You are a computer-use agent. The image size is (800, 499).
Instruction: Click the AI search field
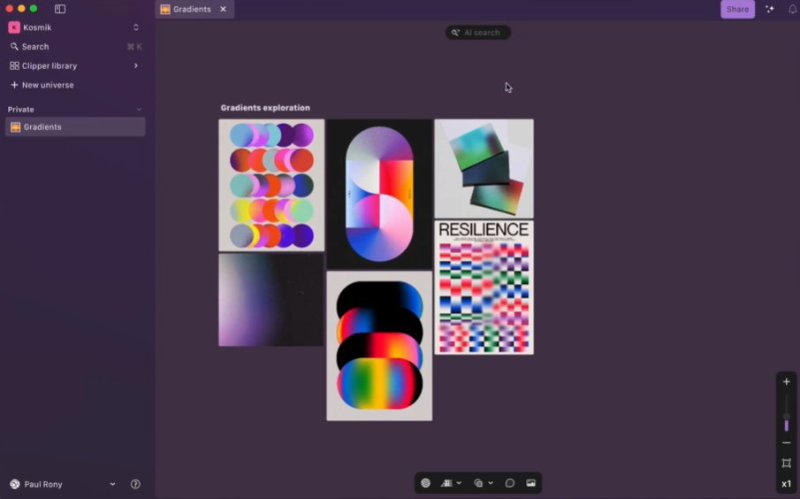[x=478, y=33]
